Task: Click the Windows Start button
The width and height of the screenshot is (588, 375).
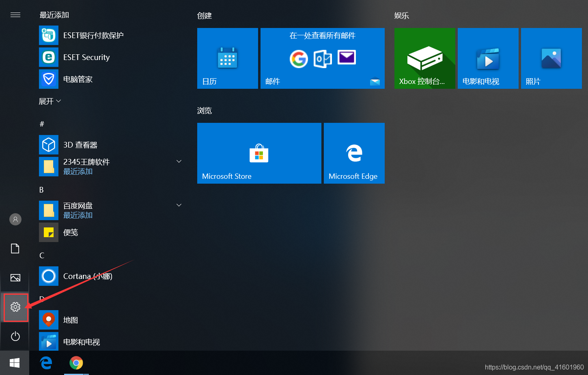Action: 15,363
